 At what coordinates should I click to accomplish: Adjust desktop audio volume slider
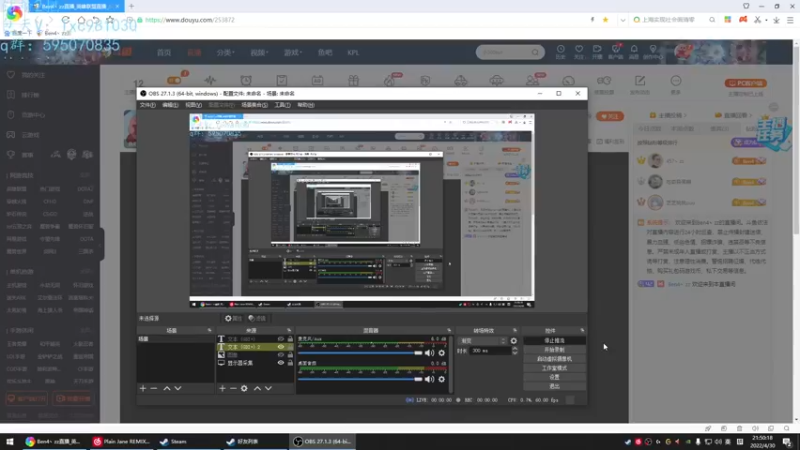point(360,379)
